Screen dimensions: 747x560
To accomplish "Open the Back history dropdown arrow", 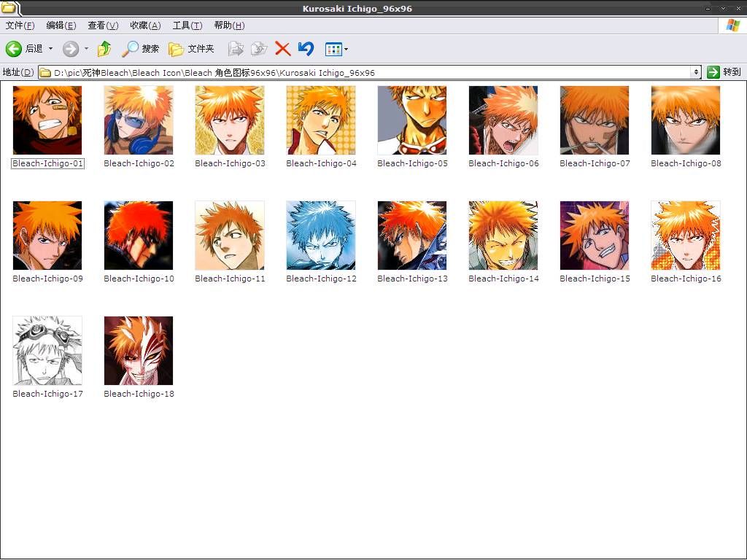I will point(50,49).
